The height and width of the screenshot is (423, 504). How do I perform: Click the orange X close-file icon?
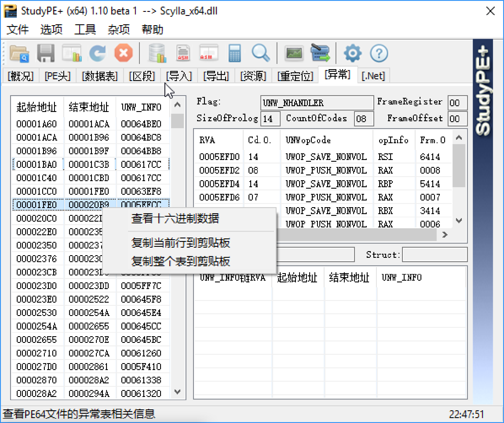pyautogui.click(x=123, y=53)
